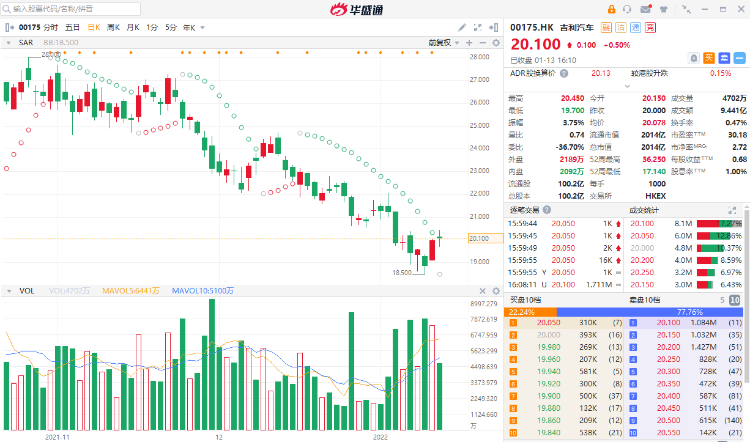Click the 20.100 price label on the axis

[485, 238]
